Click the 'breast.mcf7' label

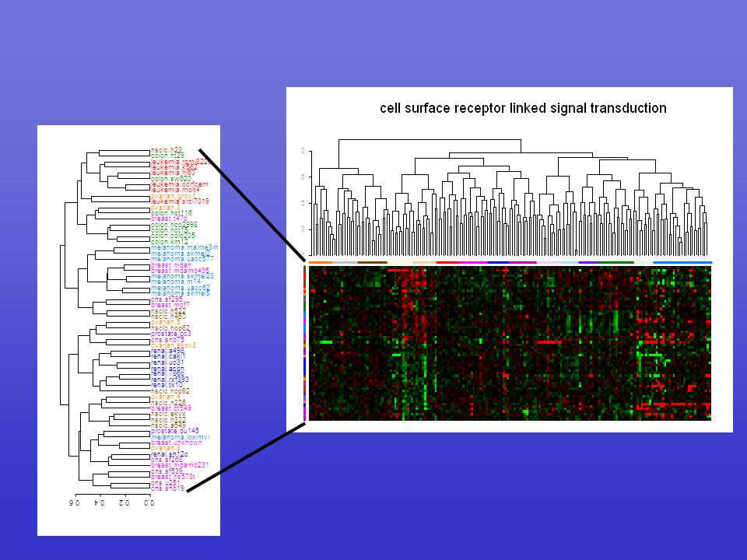click(x=170, y=305)
